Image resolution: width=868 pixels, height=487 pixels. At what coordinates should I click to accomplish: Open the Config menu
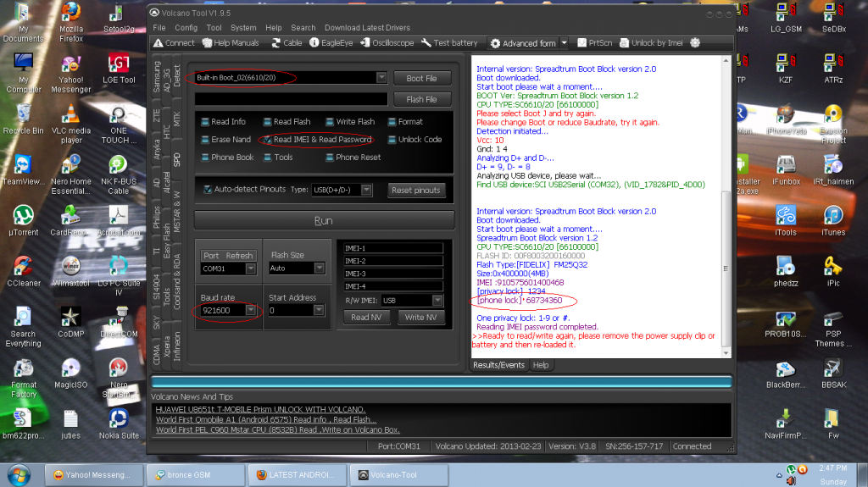pyautogui.click(x=186, y=28)
